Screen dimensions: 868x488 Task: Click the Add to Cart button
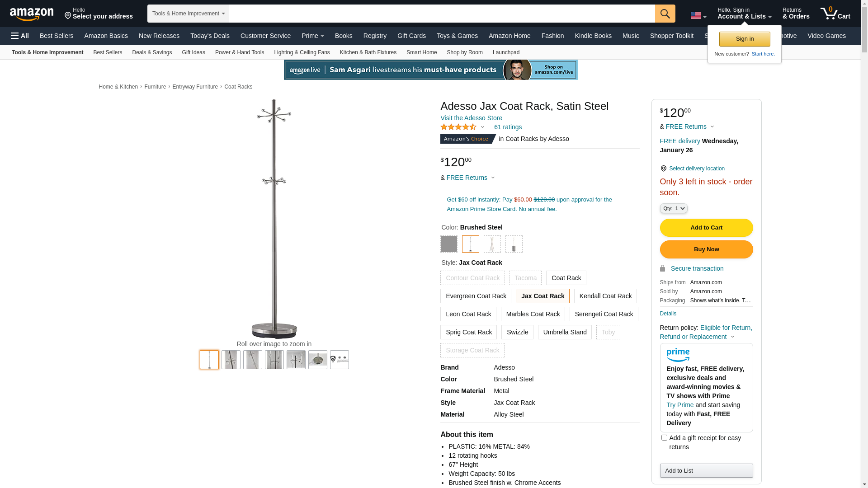(706, 228)
